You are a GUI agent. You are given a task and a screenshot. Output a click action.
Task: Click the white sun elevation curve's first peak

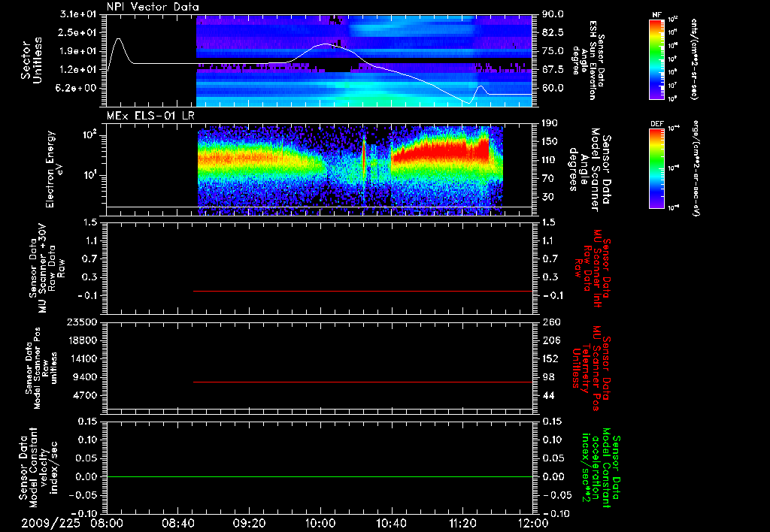[118, 39]
